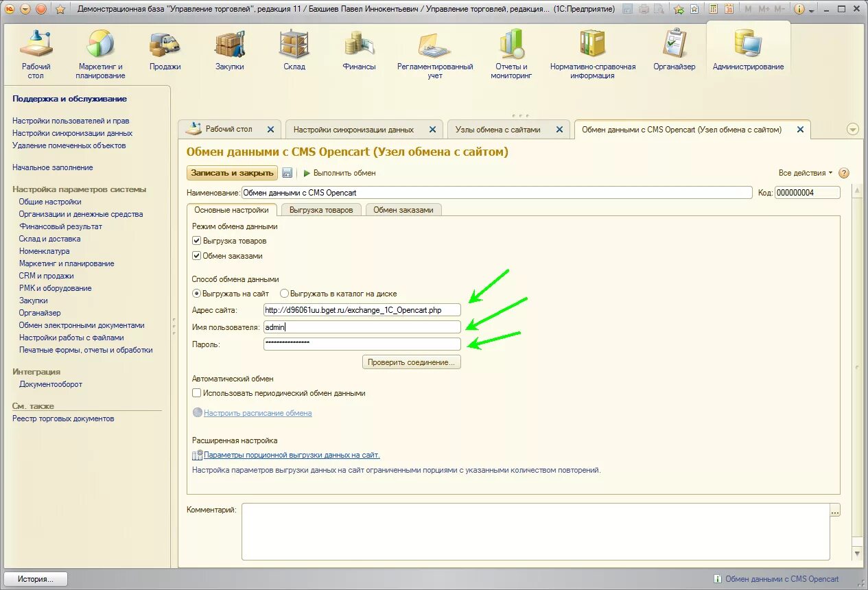Screen dimensions: 868x590
Task: Close the Рабочий стол window tab
Action: coord(270,129)
